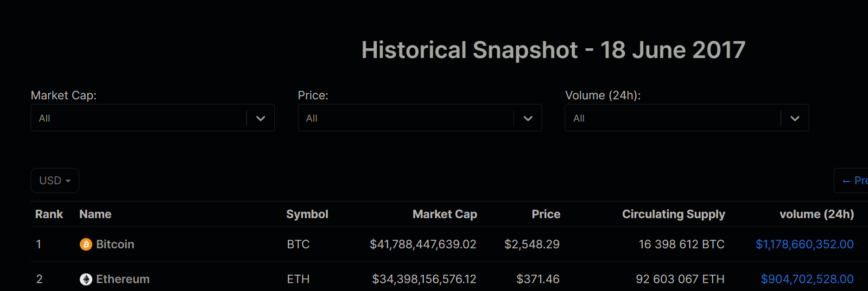868x291 pixels.
Task: Open the USD currency dropdown
Action: pos(55,181)
